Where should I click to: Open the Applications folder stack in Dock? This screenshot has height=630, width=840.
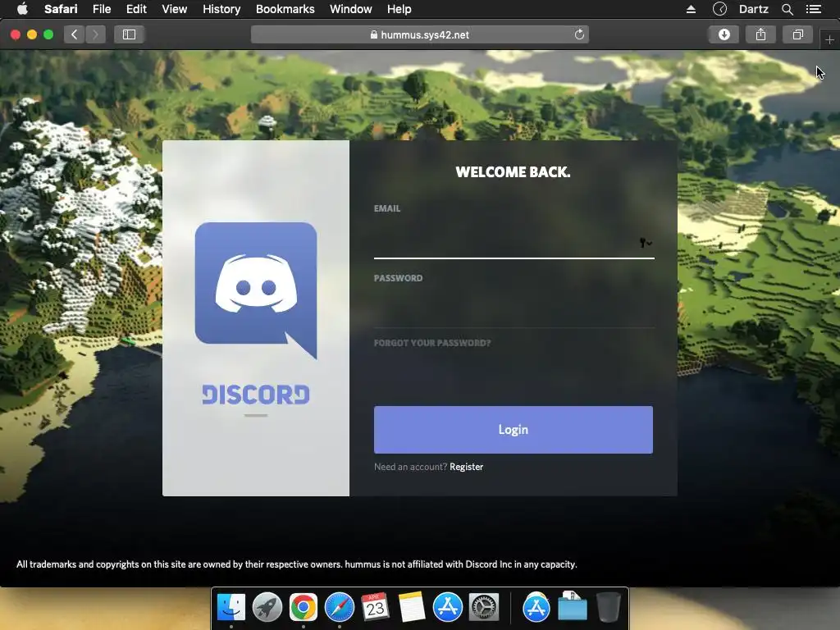536,608
